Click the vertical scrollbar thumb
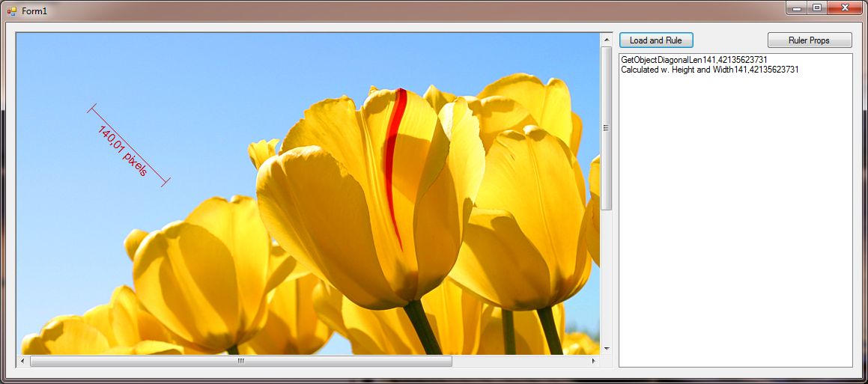 pos(607,128)
